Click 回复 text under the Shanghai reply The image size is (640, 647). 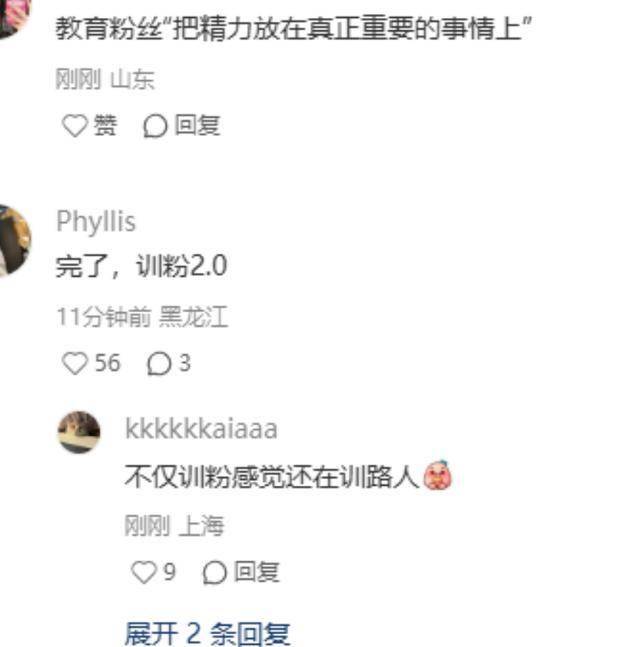257,572
